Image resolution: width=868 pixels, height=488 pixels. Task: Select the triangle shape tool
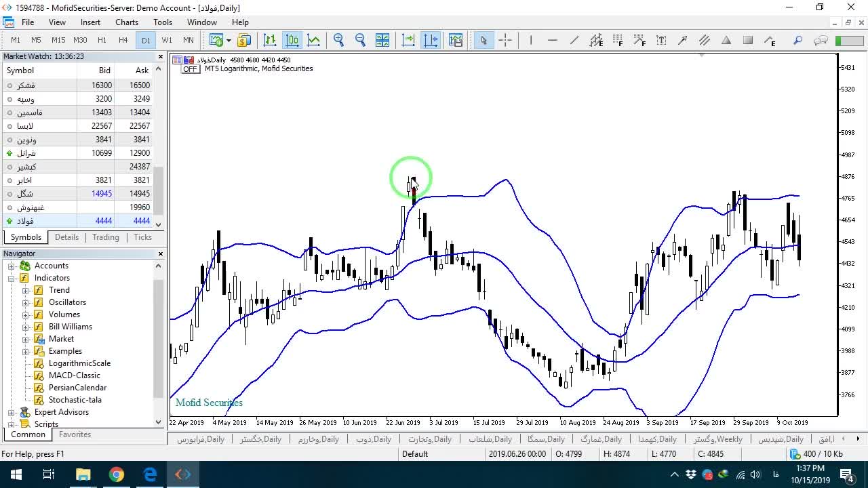726,40
